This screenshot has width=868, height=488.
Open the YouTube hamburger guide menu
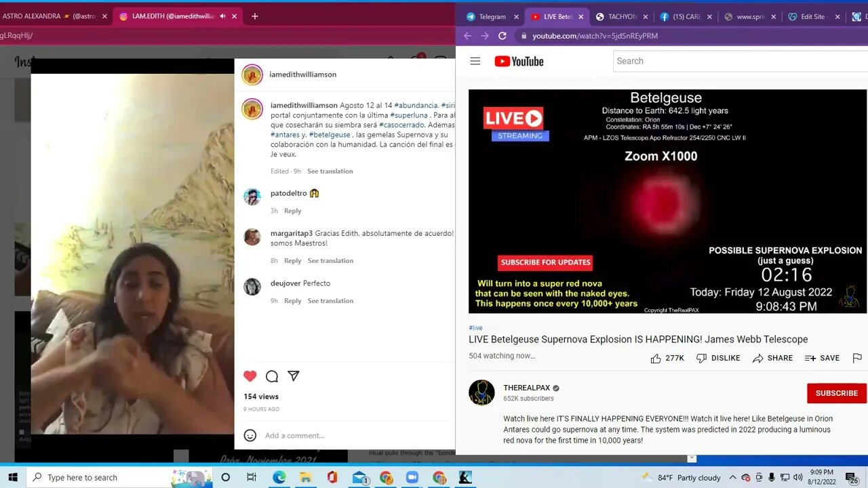point(475,61)
